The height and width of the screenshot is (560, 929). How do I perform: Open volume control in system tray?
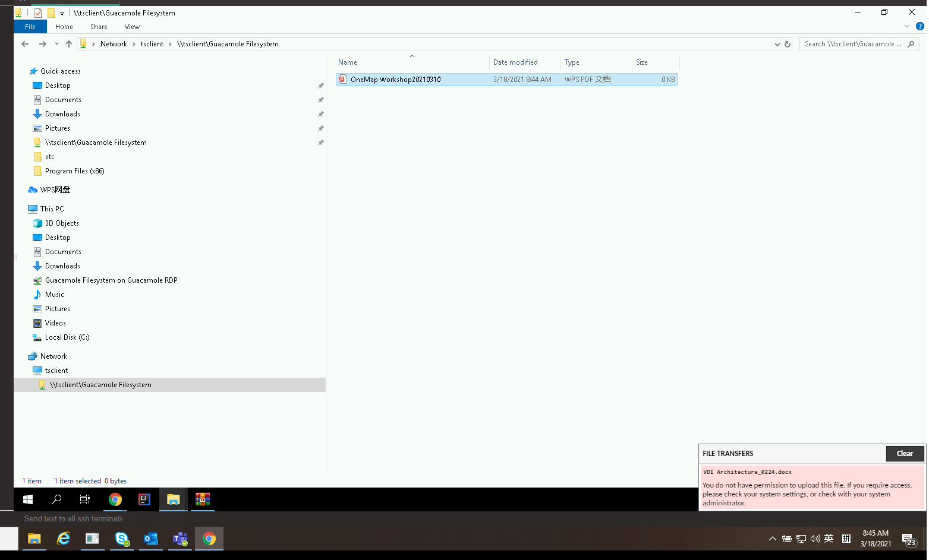coord(815,539)
